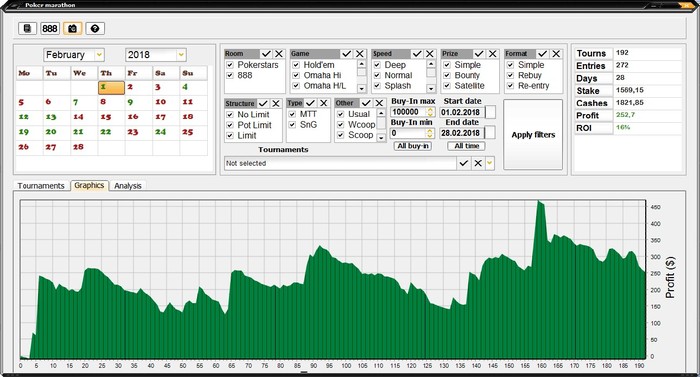Uncheck all in Speed filter
The image size is (700, 377).
(429, 54)
